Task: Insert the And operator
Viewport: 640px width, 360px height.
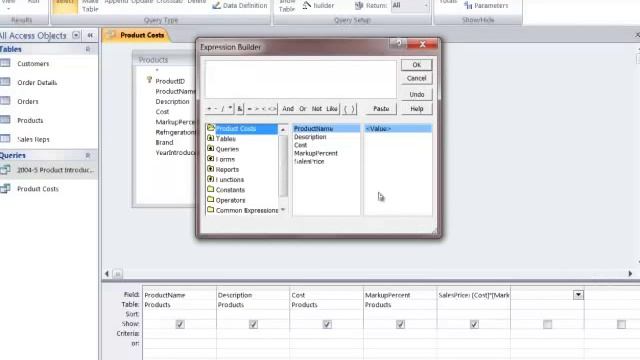Action: tap(288, 109)
